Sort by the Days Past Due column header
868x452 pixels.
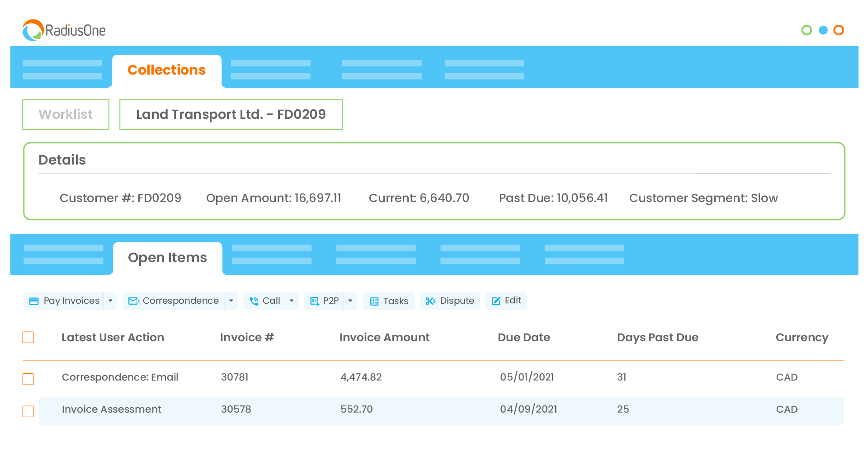tap(657, 337)
